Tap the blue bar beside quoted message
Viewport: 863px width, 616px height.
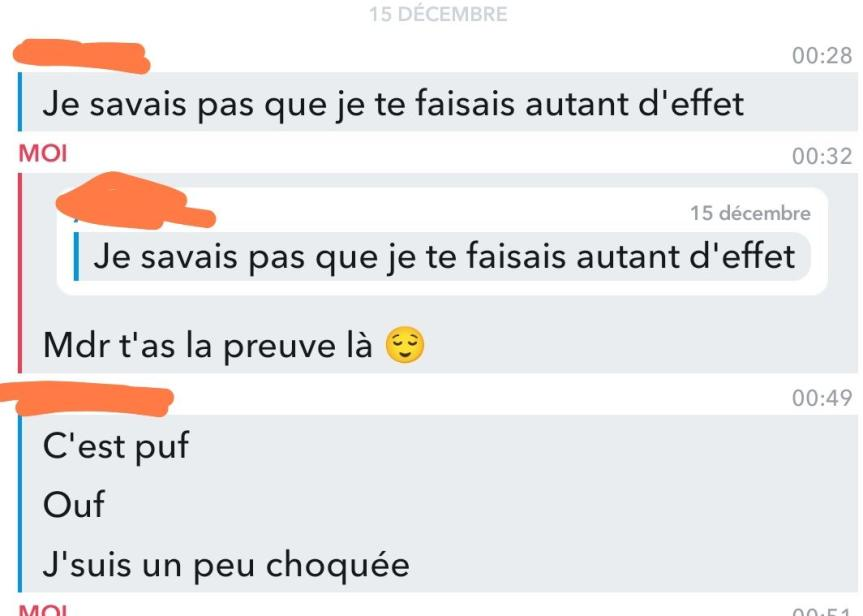(x=76, y=257)
